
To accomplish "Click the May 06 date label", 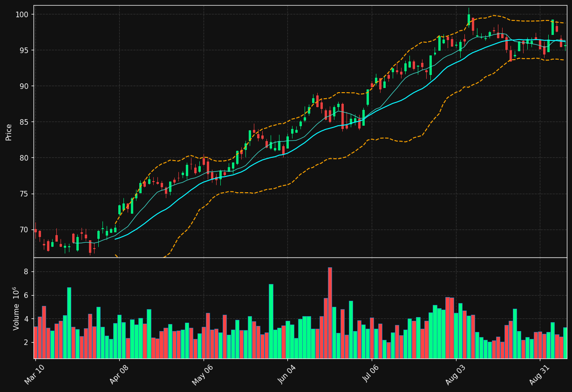I will coord(203,375).
